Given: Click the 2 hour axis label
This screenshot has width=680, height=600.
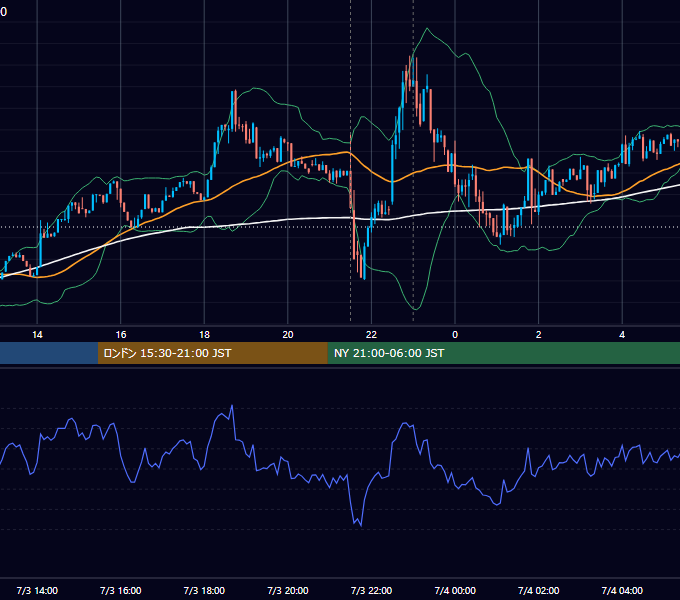Looking at the screenshot, I should click(x=538, y=335).
